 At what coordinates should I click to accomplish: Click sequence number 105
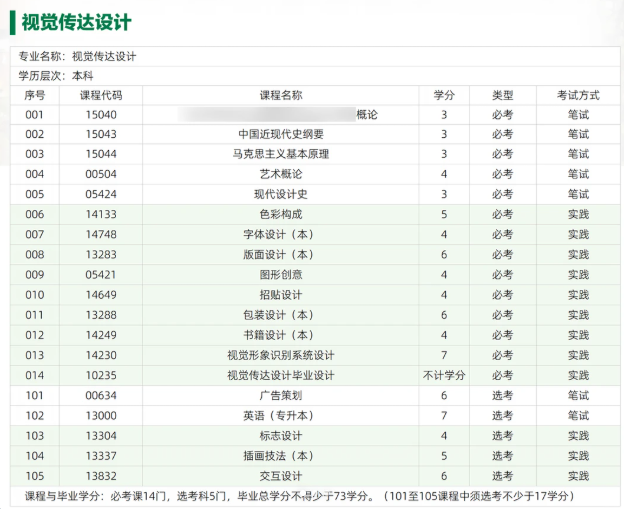(x=35, y=476)
